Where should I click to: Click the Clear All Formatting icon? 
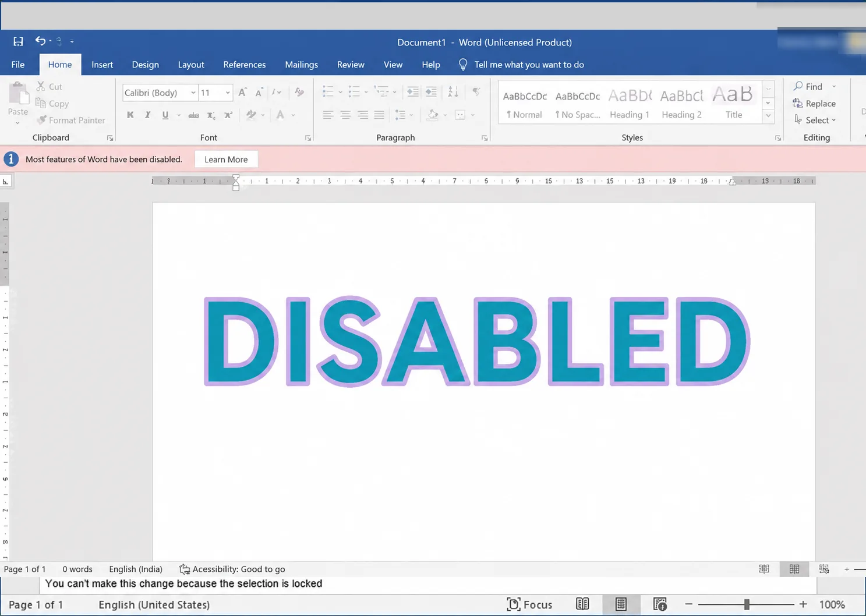point(299,92)
